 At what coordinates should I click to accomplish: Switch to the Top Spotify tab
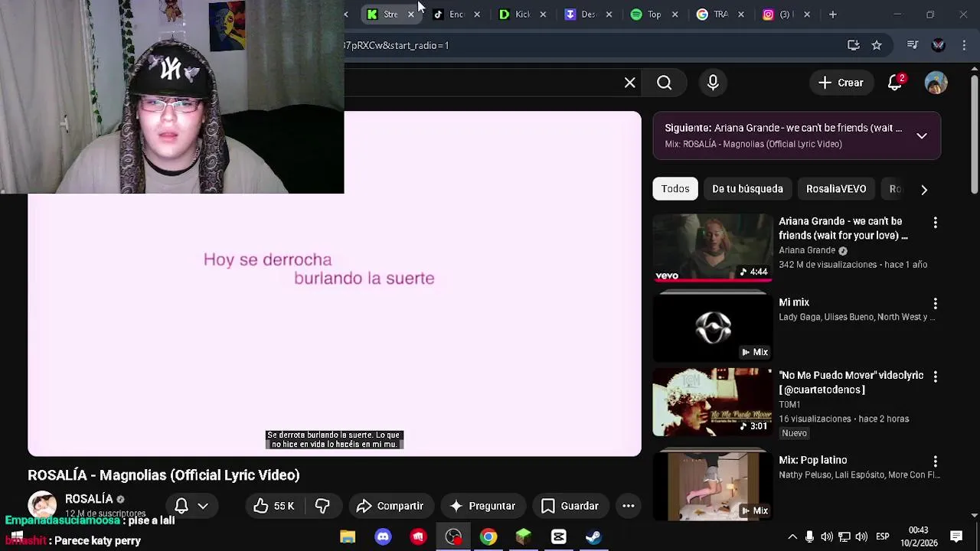pyautogui.click(x=654, y=15)
